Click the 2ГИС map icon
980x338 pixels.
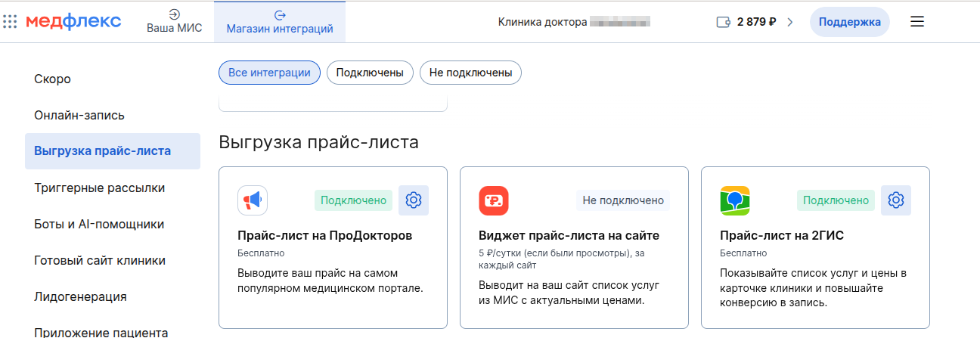click(734, 200)
